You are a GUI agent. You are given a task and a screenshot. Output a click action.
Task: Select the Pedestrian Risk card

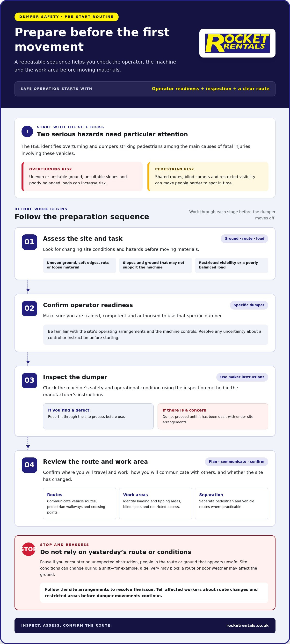coord(208,176)
